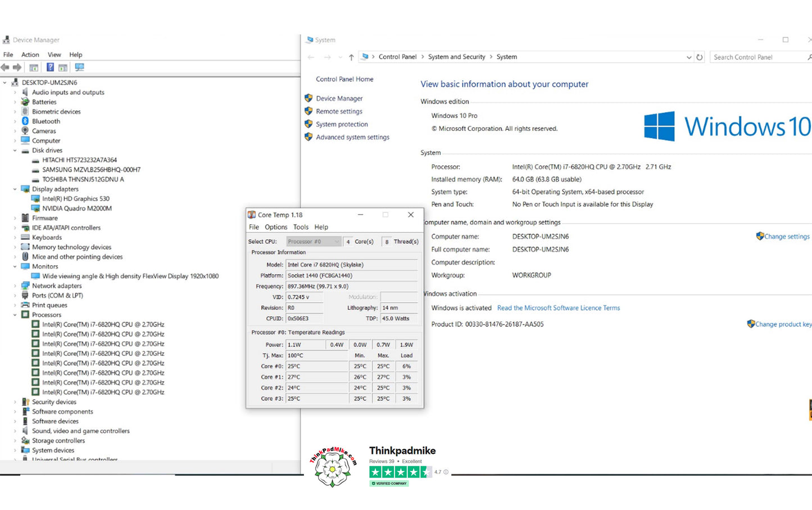Click the Control Panel breadcrumb in address bar

tap(398, 57)
